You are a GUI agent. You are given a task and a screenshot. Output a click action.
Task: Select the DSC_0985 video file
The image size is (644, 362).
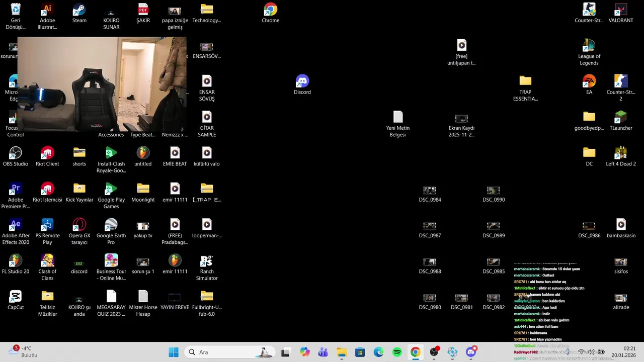click(494, 265)
